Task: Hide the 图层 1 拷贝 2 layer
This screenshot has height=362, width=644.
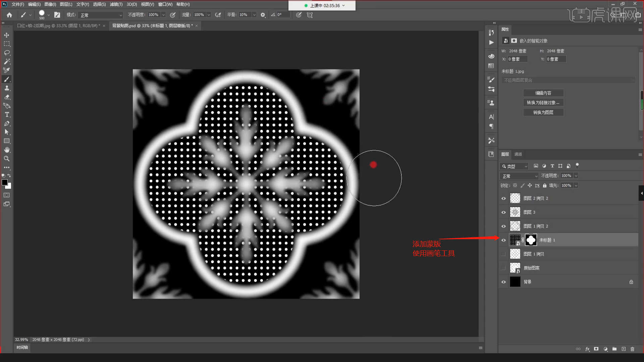Action: [503, 226]
